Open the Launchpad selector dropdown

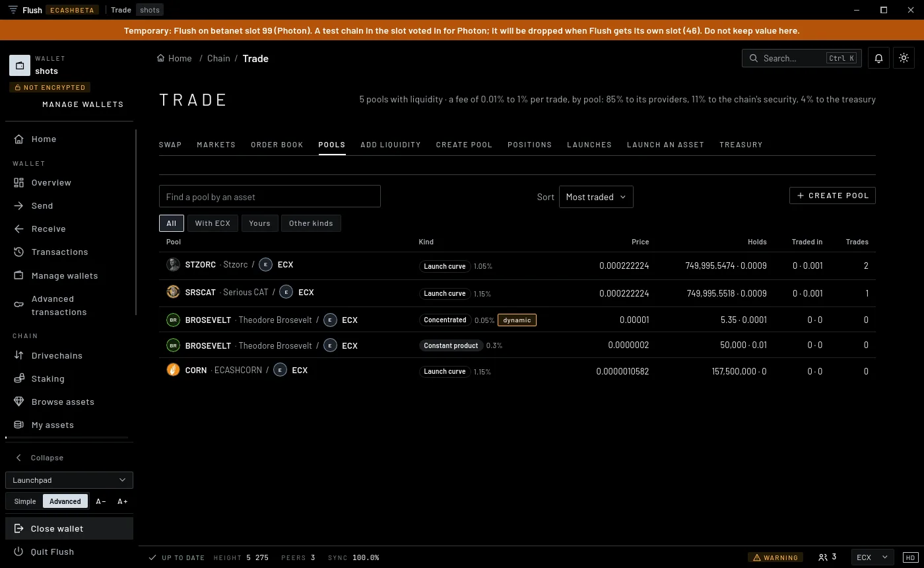point(69,480)
